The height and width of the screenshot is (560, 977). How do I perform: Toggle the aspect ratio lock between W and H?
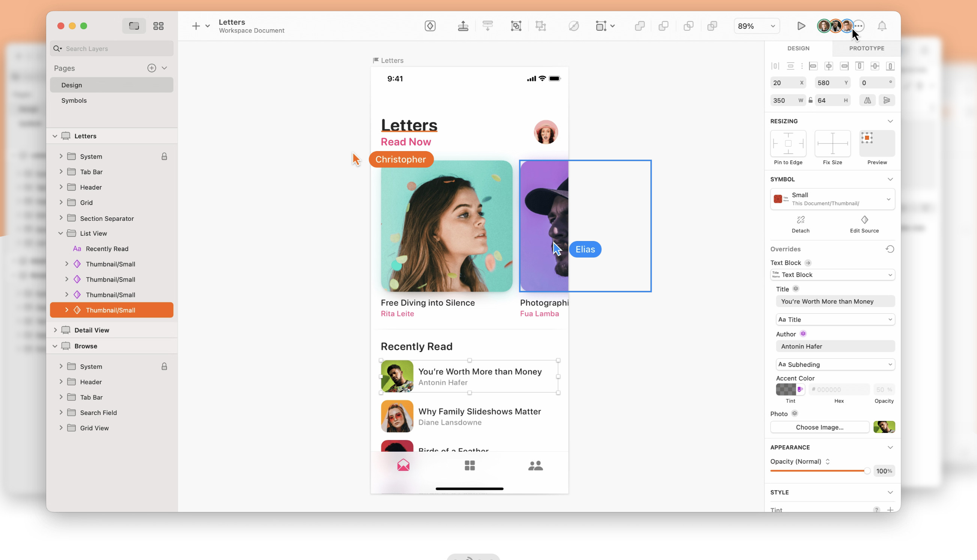810,100
